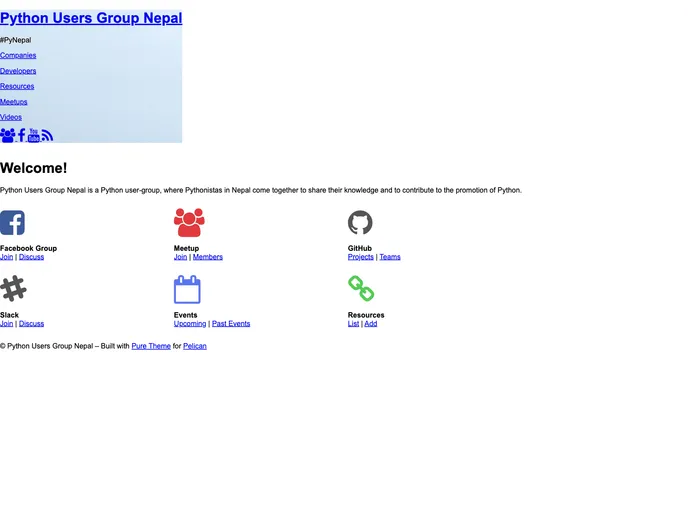This screenshot has width=688, height=512.
Task: Click the red Meetup people icon
Action: 189,222
